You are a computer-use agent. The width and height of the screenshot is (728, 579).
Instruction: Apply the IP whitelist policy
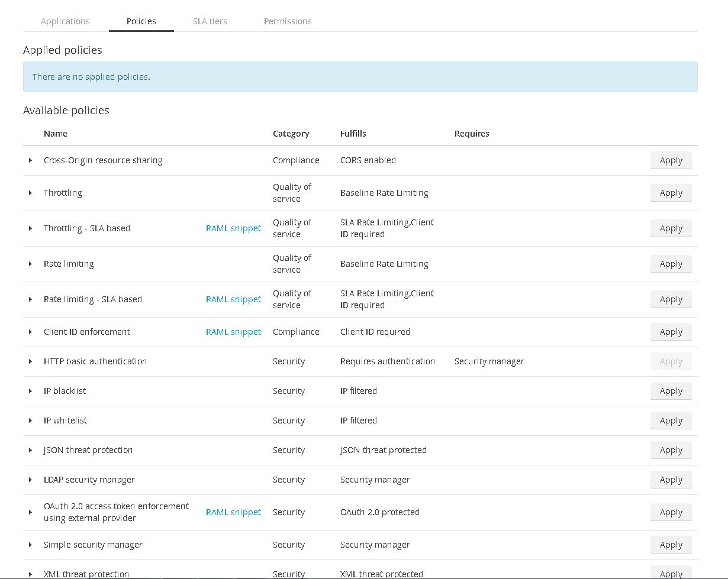click(671, 420)
